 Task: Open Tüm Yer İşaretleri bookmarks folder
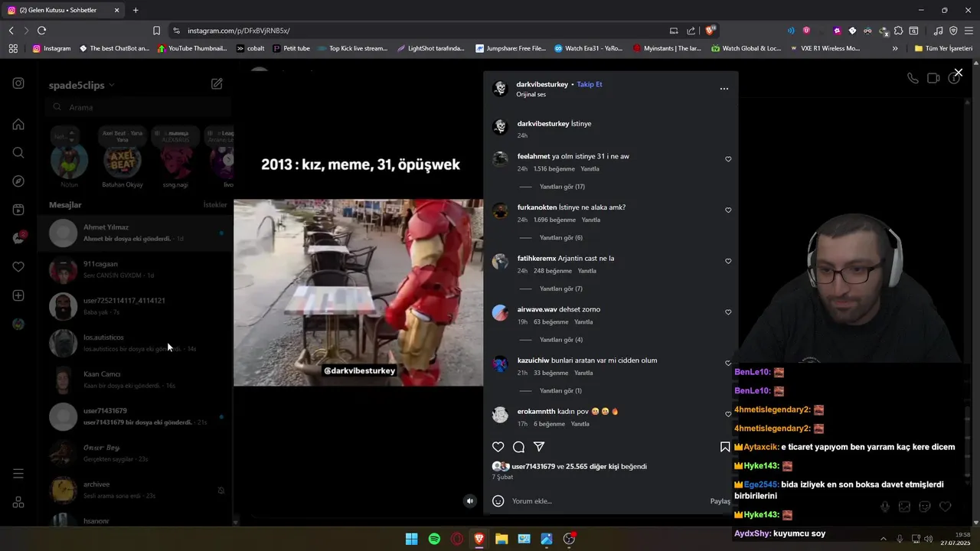click(x=943, y=48)
